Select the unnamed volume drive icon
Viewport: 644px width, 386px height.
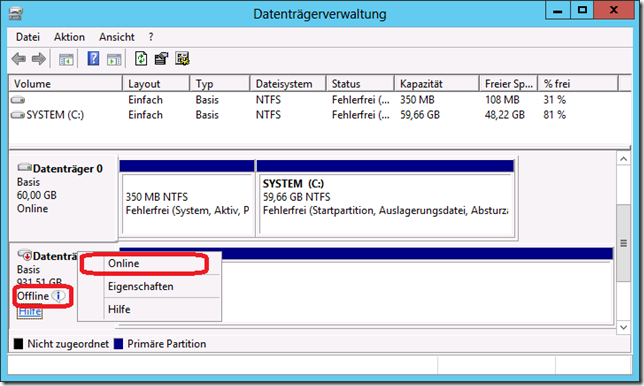[x=18, y=100]
